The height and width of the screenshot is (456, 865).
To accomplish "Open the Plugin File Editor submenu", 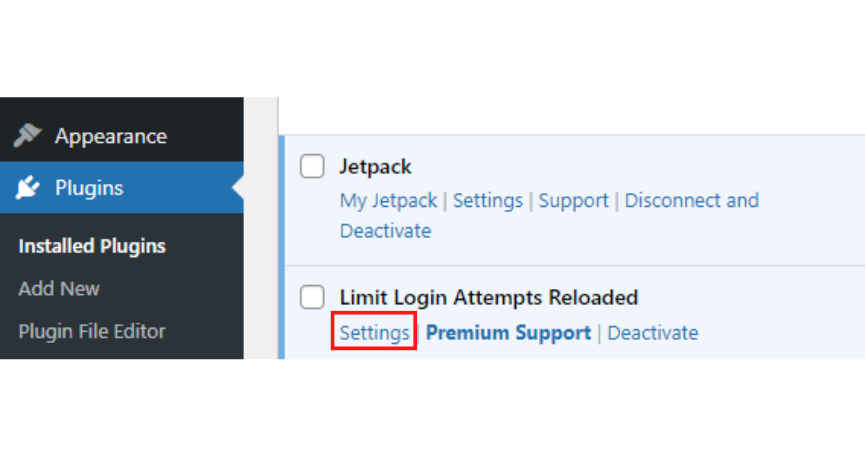I will pos(92,331).
